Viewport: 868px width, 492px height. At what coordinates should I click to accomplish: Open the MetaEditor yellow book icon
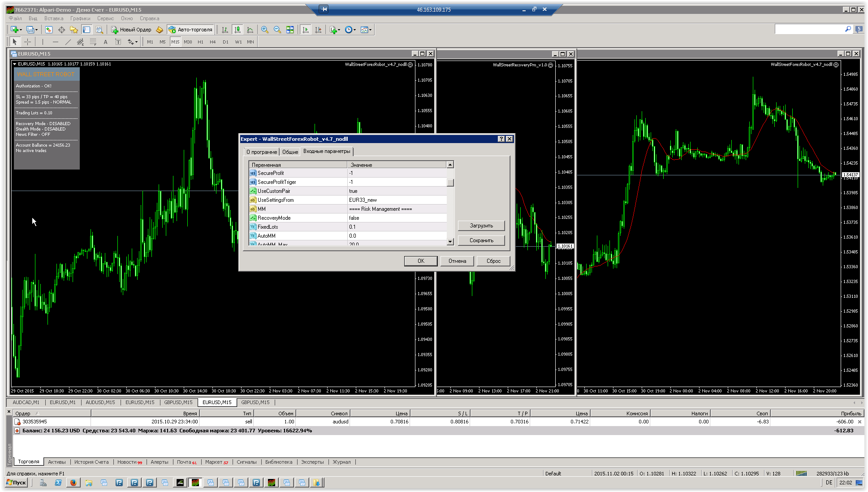click(x=160, y=30)
